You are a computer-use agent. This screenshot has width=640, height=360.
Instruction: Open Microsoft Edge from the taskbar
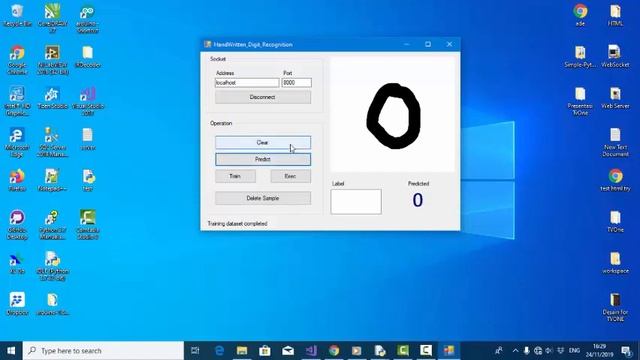point(219,351)
